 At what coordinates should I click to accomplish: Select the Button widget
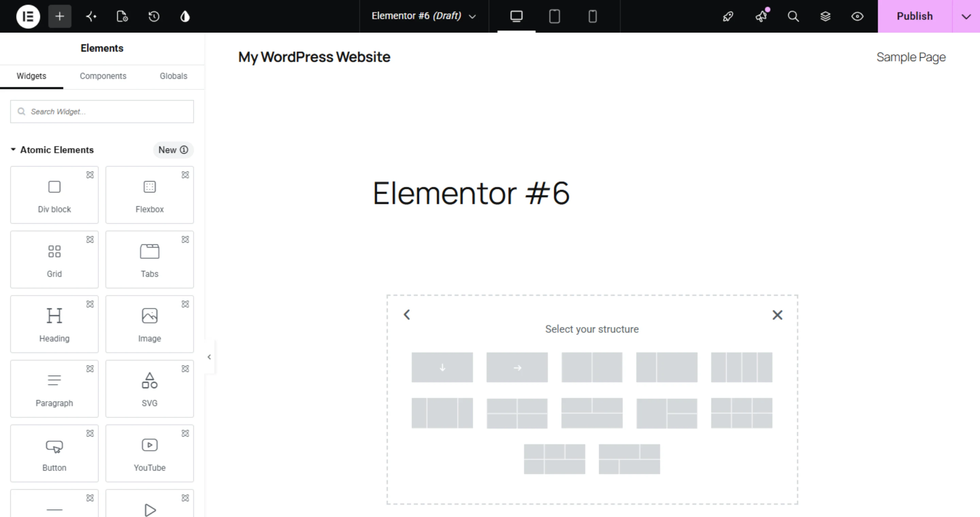coord(54,453)
